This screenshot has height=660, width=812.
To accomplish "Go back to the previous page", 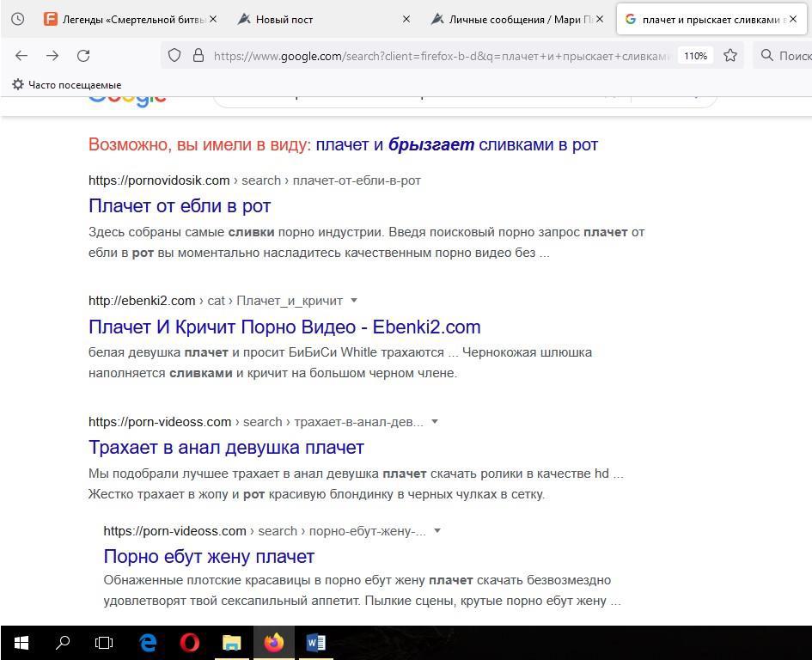I will (x=21, y=56).
